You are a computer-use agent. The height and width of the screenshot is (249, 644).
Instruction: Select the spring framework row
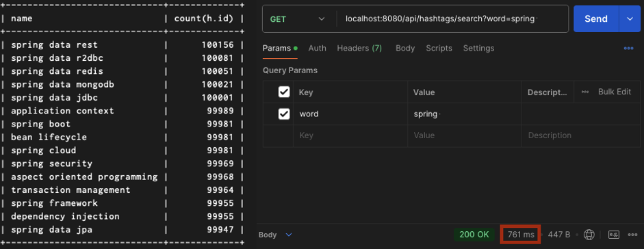coord(123,203)
